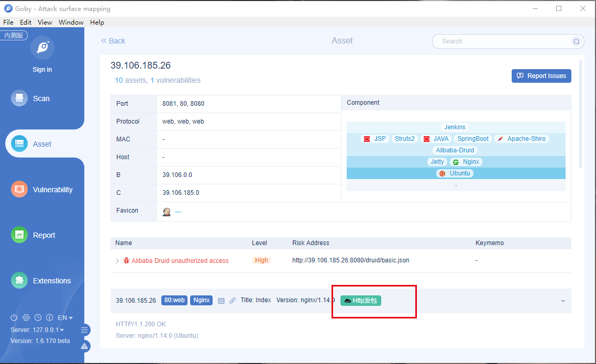The image size is (596, 364).
Task: Click the view source code icon for port 80
Action: click(221, 301)
